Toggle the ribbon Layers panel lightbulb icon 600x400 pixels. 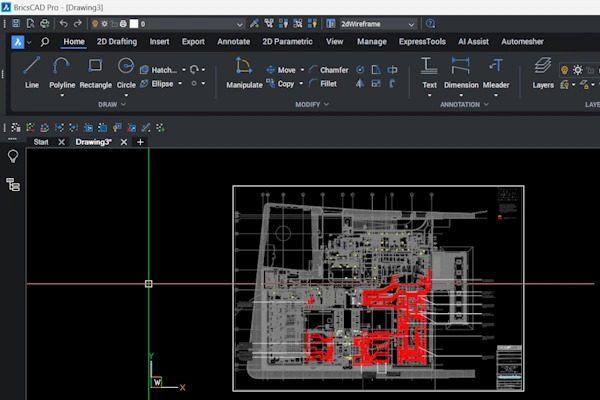(564, 70)
